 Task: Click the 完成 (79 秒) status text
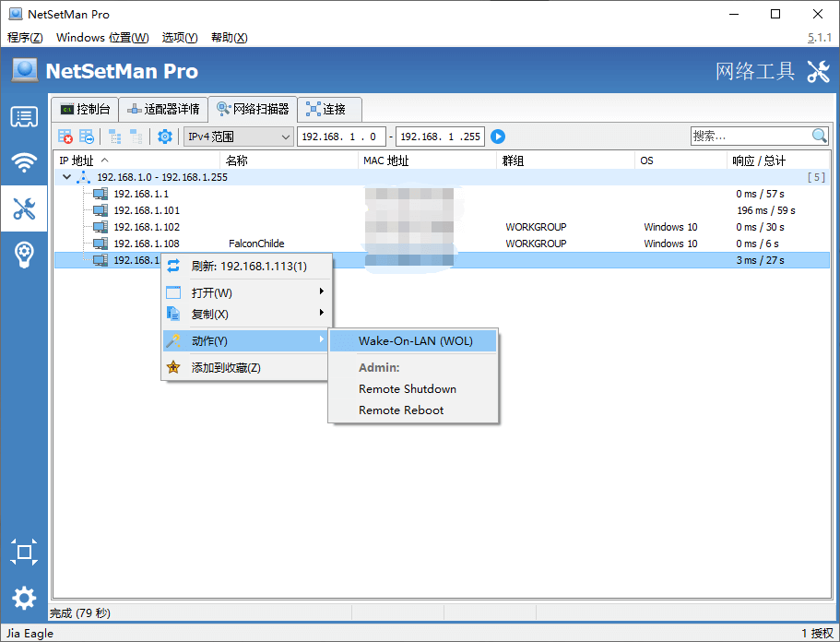tap(80, 613)
